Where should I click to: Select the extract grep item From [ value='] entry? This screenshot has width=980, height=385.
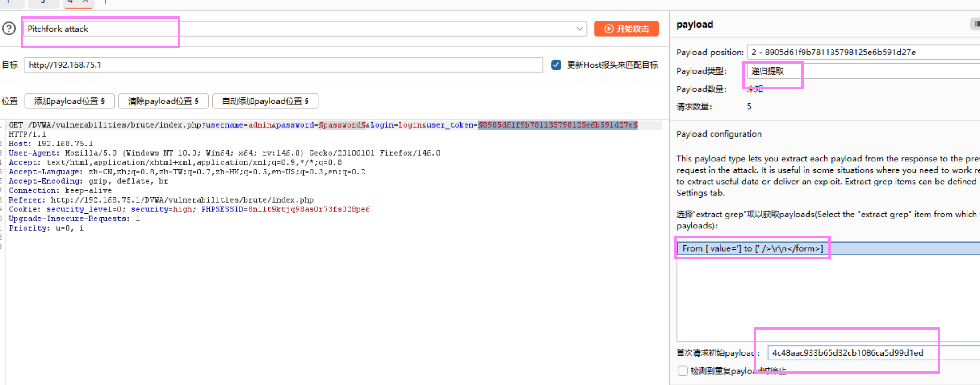[829, 248]
